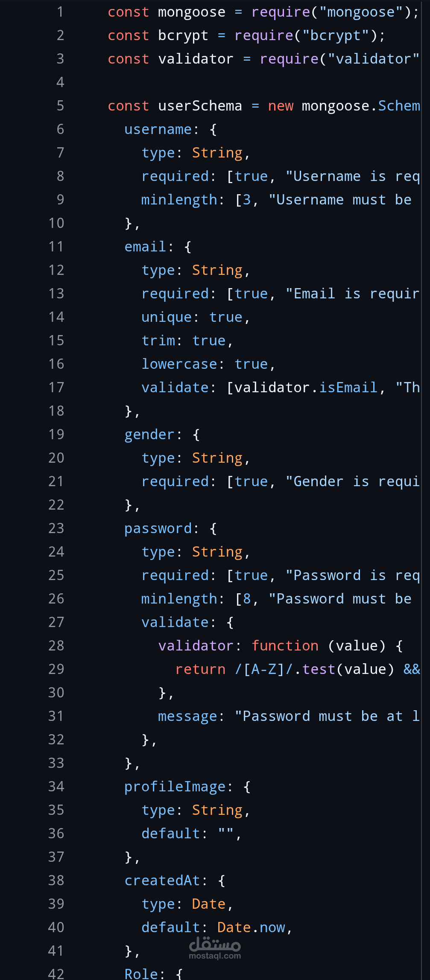This screenshot has height=980, width=430.
Task: Click the unique property on line 14
Action: point(167,317)
